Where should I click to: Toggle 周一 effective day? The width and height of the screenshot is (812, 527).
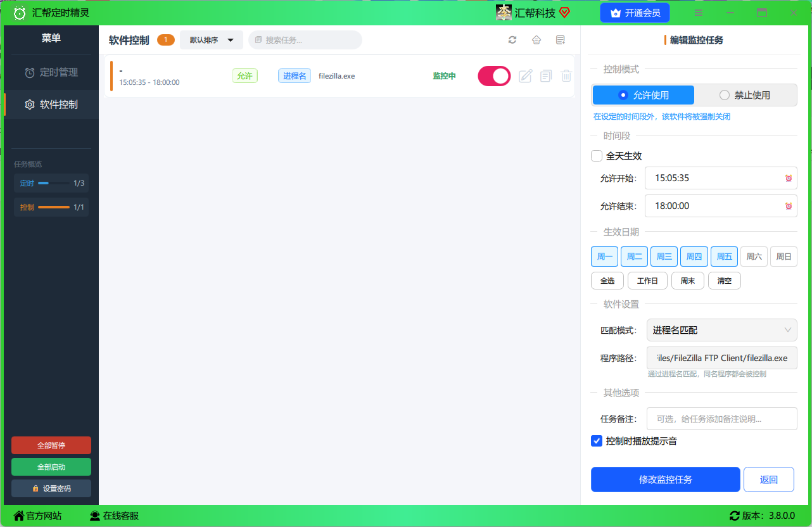pos(604,257)
